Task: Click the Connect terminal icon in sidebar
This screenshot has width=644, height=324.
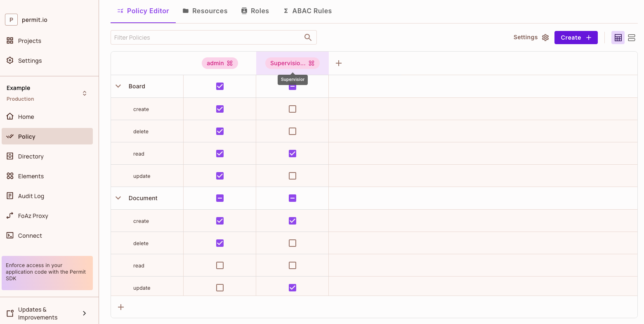Action: [10, 235]
